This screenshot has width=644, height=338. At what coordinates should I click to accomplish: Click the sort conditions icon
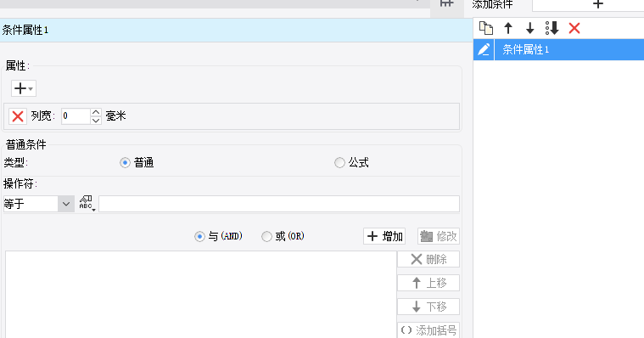pyautogui.click(x=552, y=28)
